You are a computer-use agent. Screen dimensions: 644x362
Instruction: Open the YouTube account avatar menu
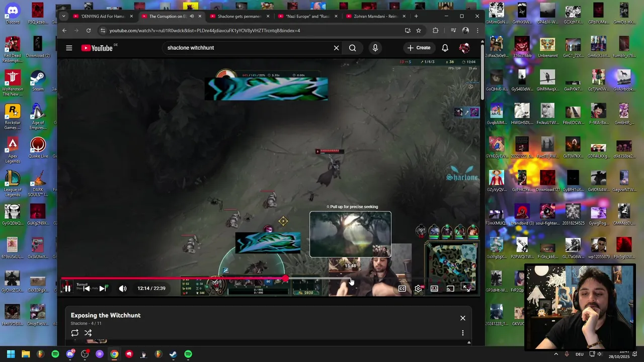click(x=464, y=48)
